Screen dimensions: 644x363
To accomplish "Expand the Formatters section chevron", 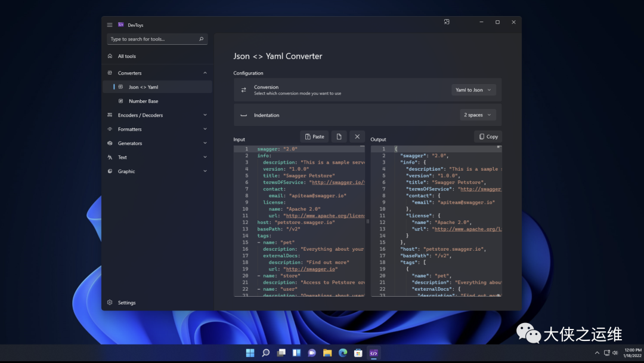I will (205, 129).
